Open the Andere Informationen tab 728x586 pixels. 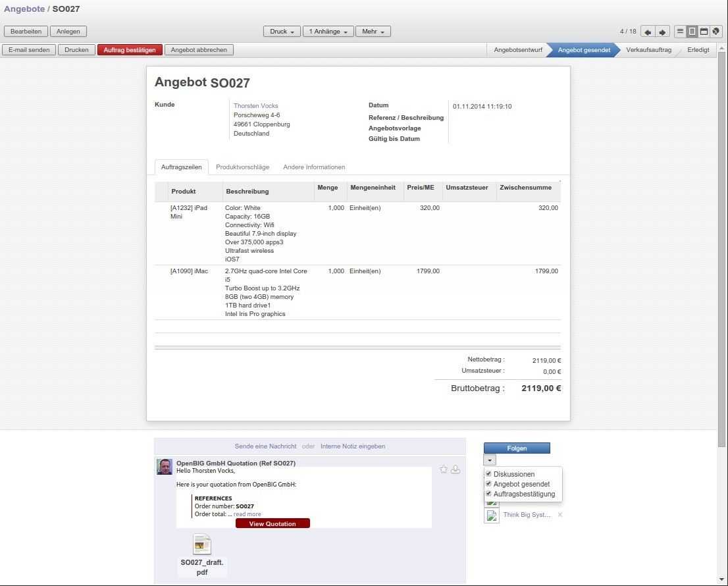coord(314,167)
